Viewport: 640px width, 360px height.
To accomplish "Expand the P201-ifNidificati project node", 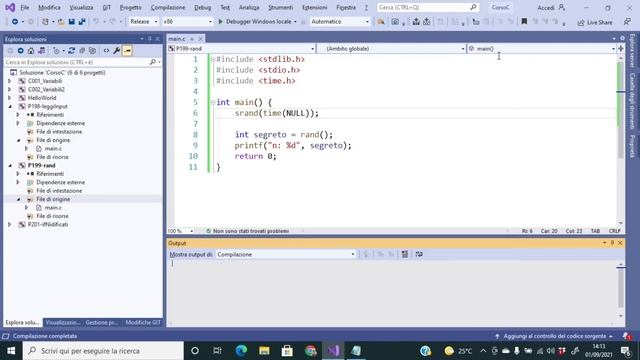I will click(10, 224).
